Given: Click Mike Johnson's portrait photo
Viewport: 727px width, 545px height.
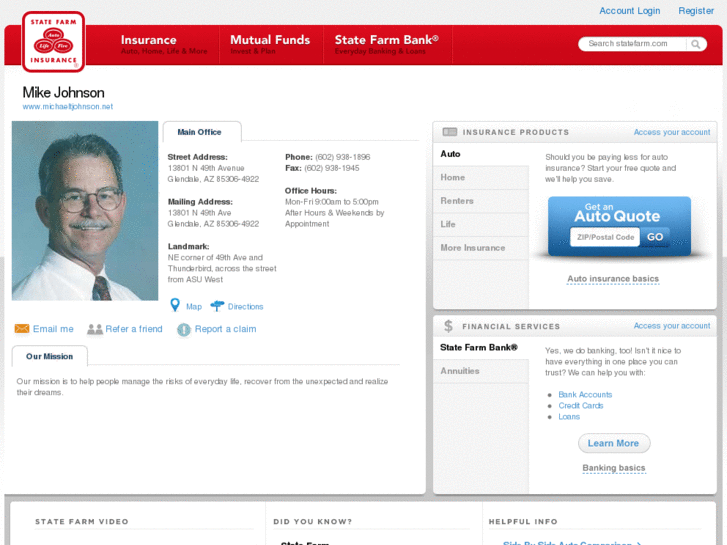Looking at the screenshot, I should (x=85, y=211).
